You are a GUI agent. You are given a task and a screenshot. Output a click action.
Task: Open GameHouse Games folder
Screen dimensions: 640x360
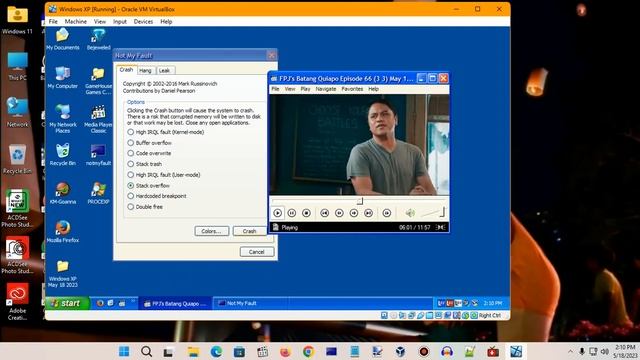tap(98, 81)
